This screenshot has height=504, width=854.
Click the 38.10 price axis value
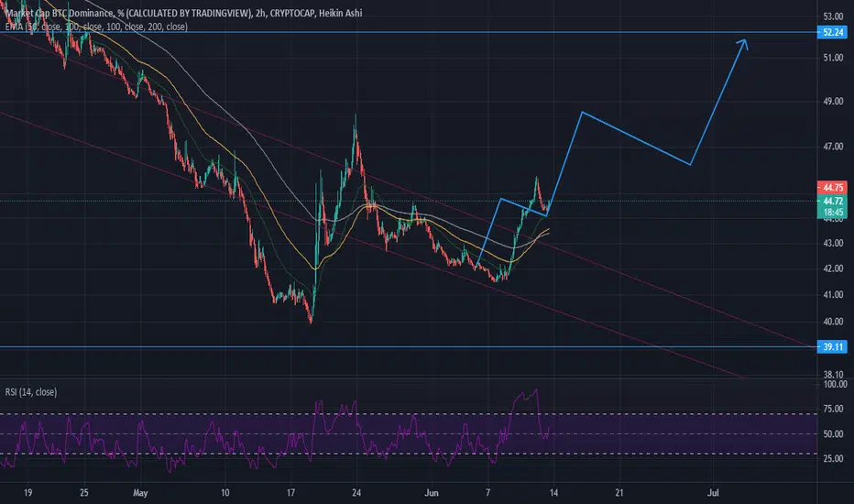tap(833, 374)
